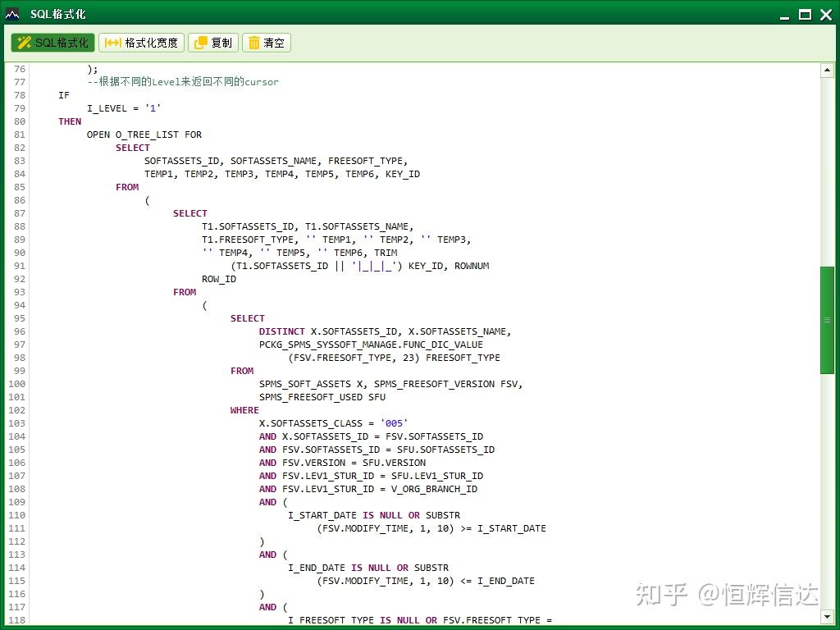Click I_END_DATE IS NULL OR SUBSTR line

pos(368,568)
